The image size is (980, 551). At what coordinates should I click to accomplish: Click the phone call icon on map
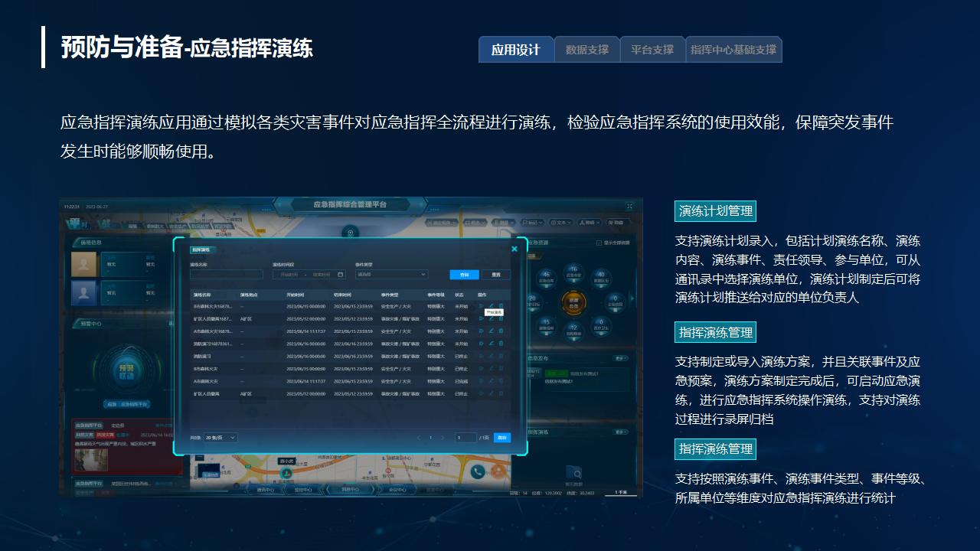[x=478, y=471]
